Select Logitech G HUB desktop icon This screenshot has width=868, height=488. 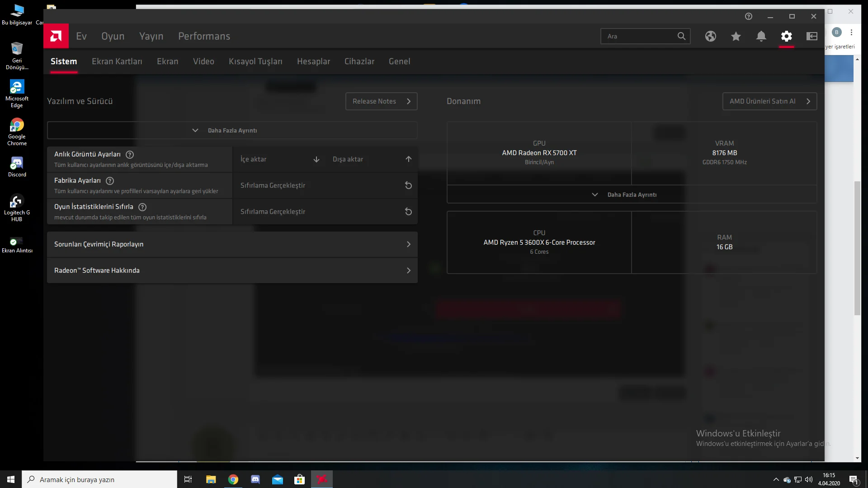17,208
